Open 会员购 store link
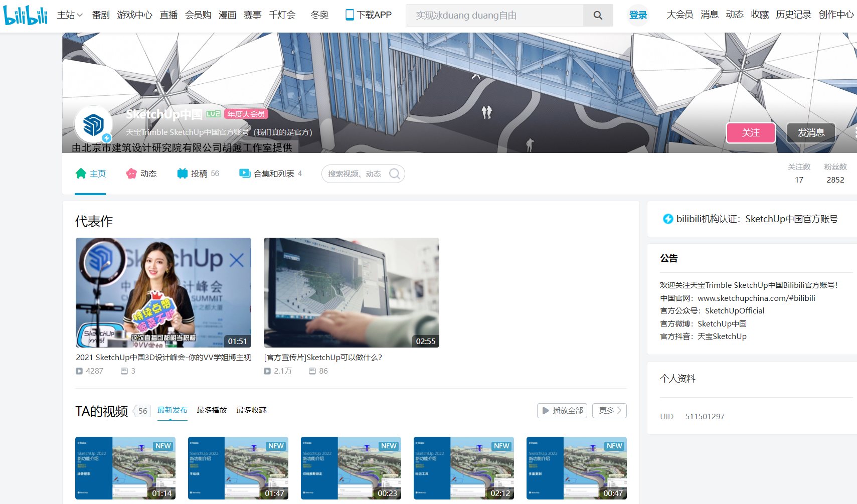857x504 pixels. click(198, 15)
